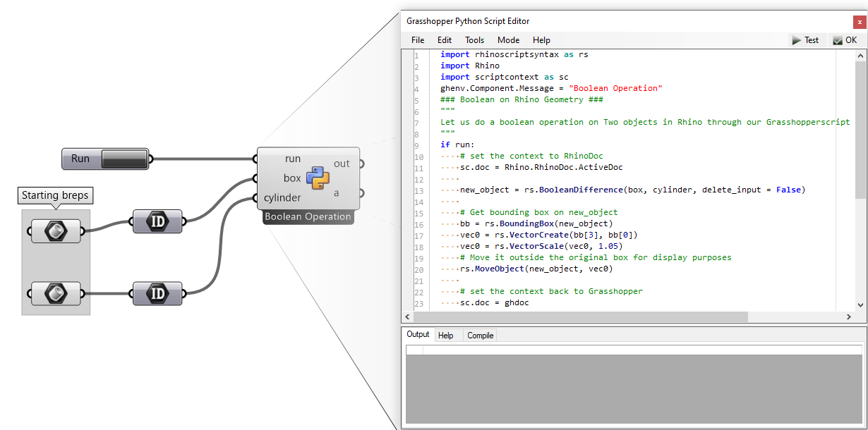
Task: Click the horizontal scrollbar left arrow
Action: [407, 317]
